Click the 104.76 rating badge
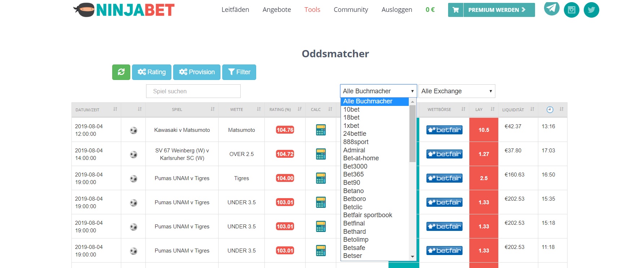 285,130
